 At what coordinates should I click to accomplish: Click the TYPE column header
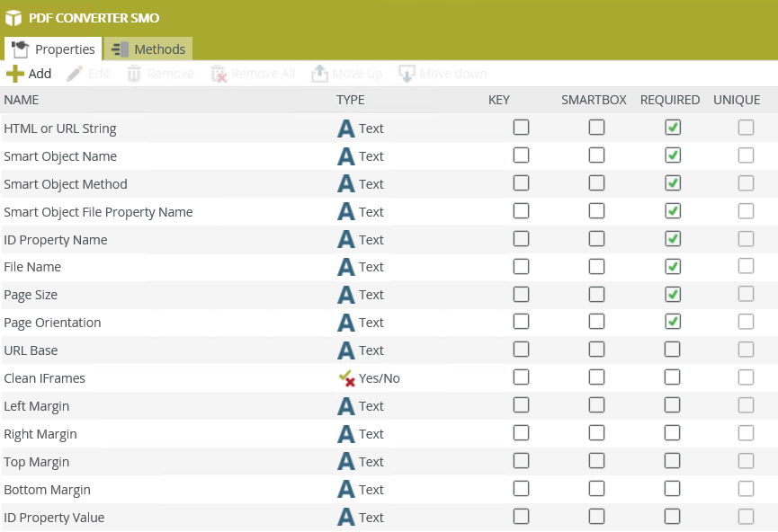click(x=351, y=100)
